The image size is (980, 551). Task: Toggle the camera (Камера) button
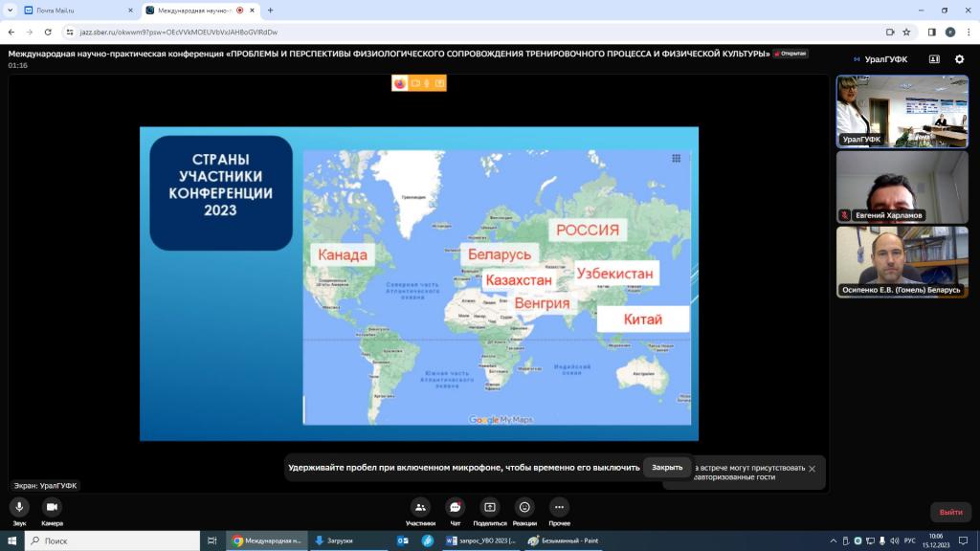point(52,507)
